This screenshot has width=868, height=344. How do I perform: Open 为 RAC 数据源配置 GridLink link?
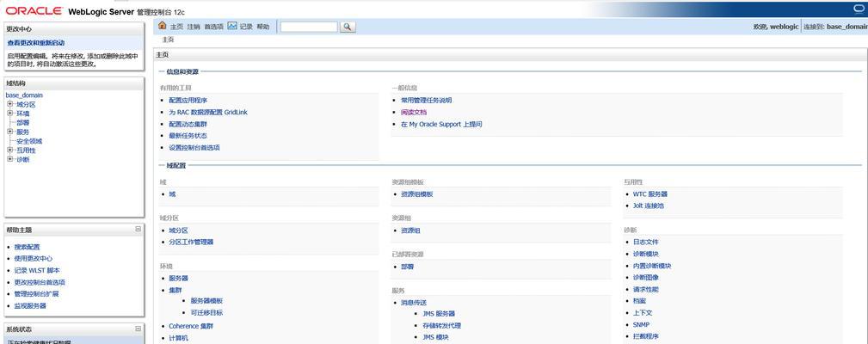208,113
